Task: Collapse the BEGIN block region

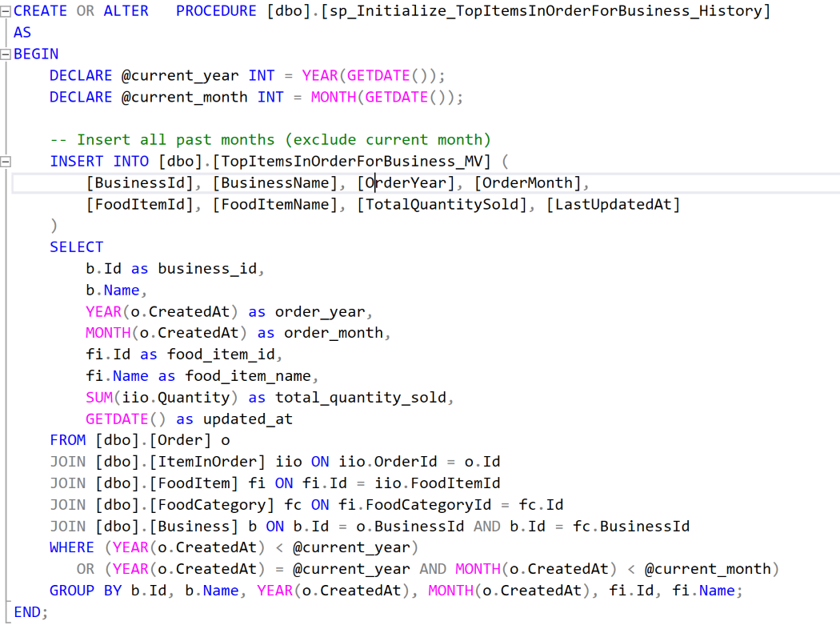Action: pos(6,54)
